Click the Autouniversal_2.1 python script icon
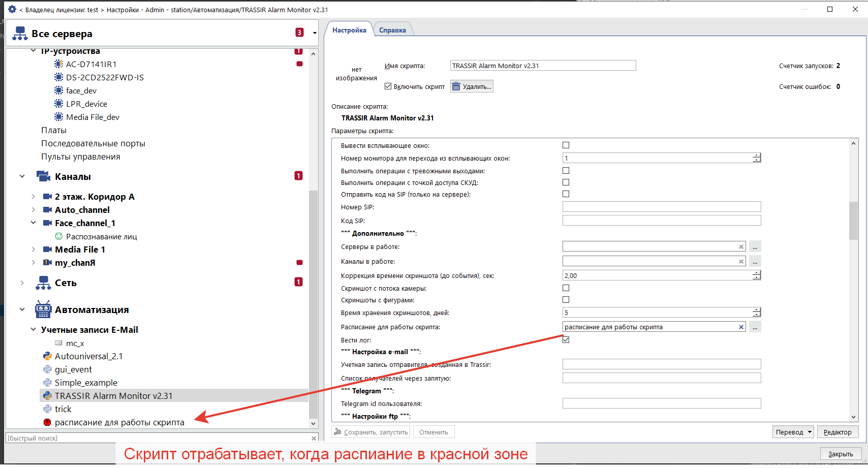The height and width of the screenshot is (468, 868). coord(47,356)
